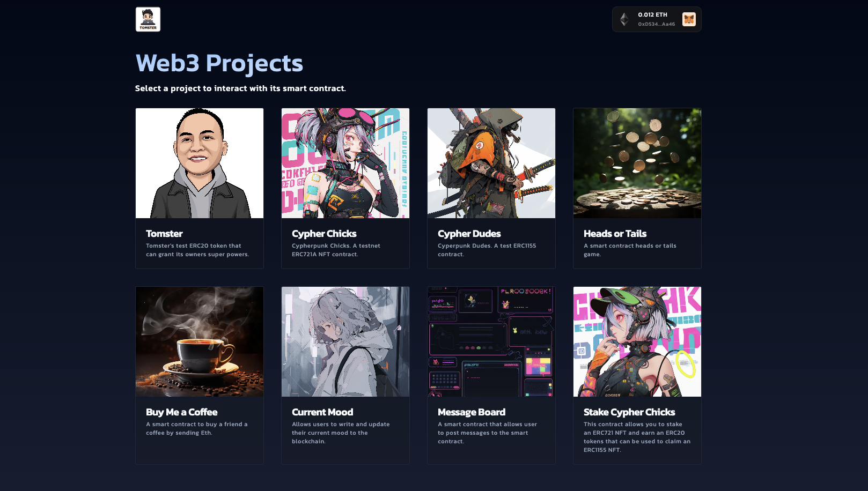Click the Cypher Dudes samurai artwork
The height and width of the screenshot is (491, 868).
click(x=491, y=163)
